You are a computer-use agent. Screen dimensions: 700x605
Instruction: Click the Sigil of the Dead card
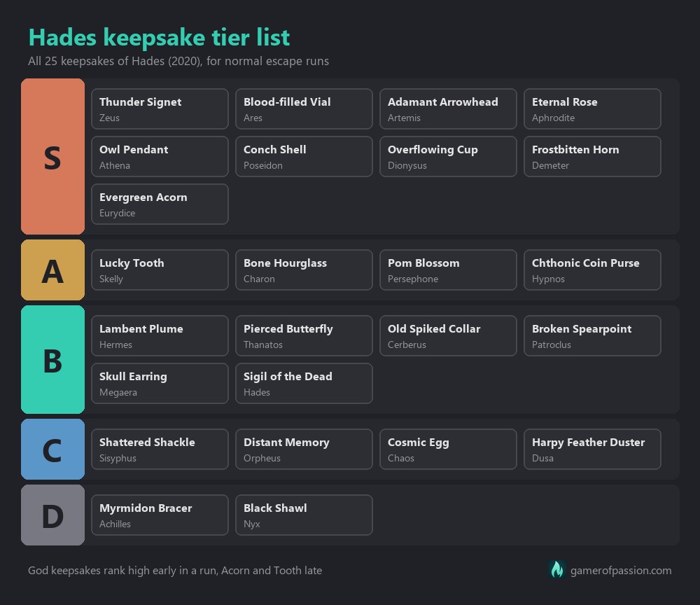(304, 384)
